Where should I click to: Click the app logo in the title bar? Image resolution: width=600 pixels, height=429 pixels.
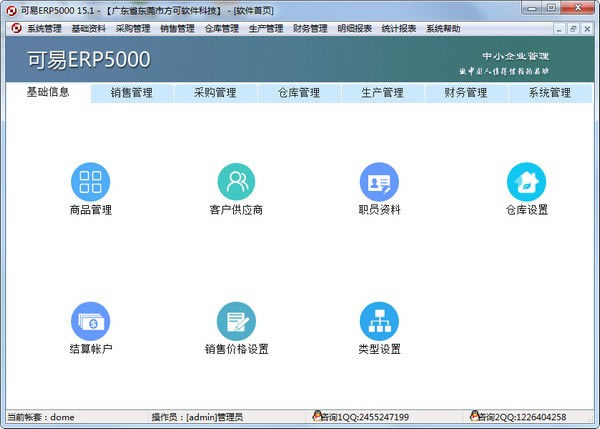pyautogui.click(x=11, y=11)
